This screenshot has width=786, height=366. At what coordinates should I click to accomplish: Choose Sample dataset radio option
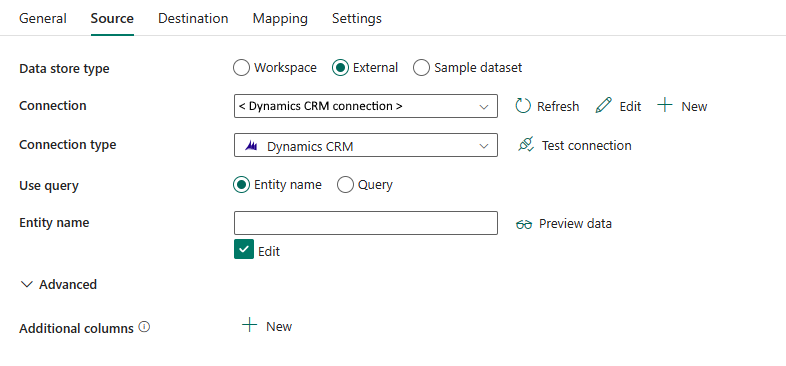(x=422, y=68)
